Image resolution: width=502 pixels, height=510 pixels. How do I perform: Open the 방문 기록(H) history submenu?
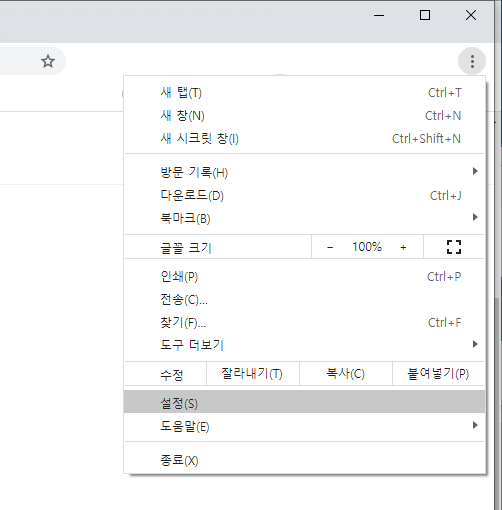tap(304, 172)
